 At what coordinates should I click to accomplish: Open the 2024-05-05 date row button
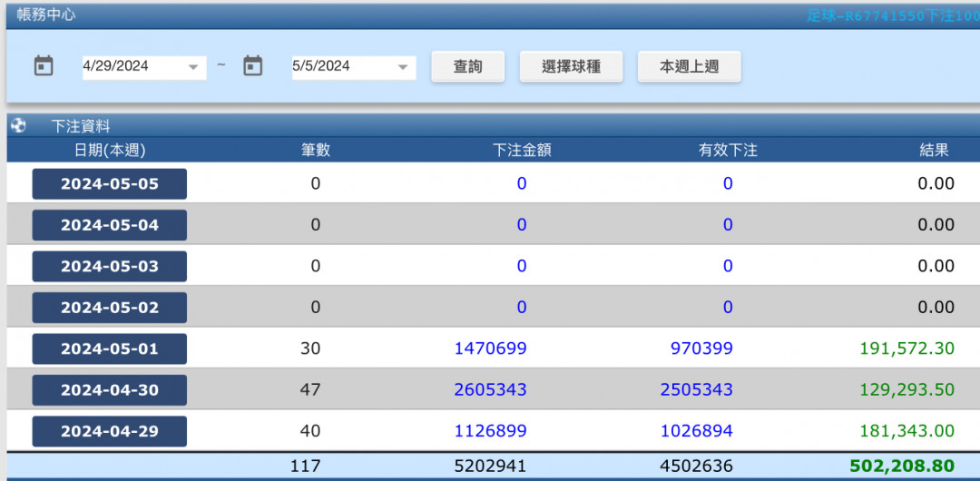110,184
